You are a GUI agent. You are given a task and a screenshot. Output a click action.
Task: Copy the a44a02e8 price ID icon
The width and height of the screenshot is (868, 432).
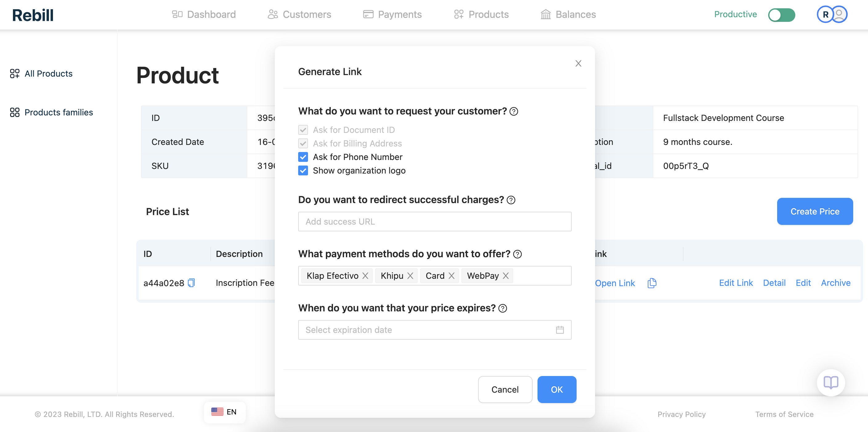[x=191, y=283]
